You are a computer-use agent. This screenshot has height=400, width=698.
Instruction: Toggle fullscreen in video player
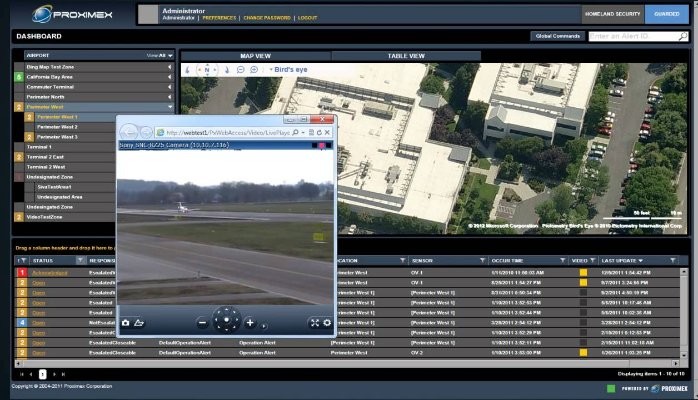pyautogui.click(x=313, y=323)
